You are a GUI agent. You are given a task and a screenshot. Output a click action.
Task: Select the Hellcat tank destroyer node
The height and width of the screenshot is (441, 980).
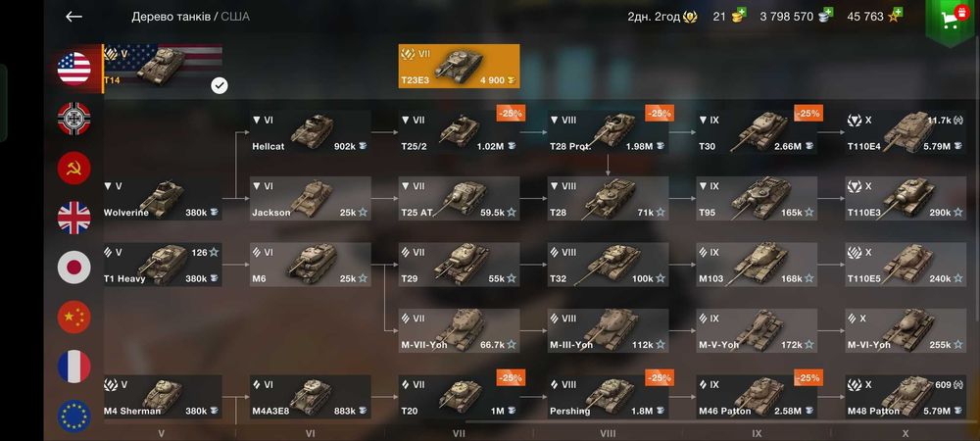point(310,132)
